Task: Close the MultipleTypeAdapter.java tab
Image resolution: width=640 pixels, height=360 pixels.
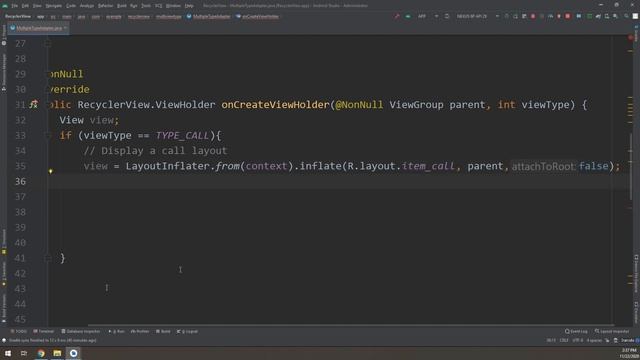Action: pos(66,28)
